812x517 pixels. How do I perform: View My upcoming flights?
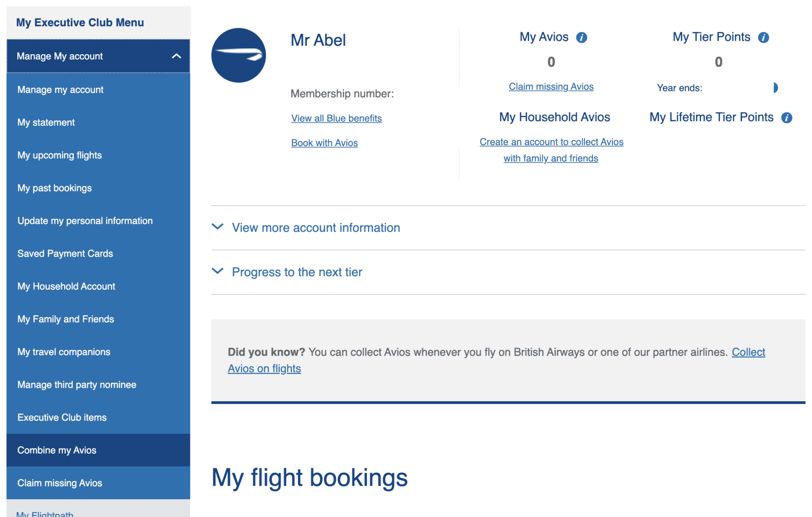coord(59,155)
